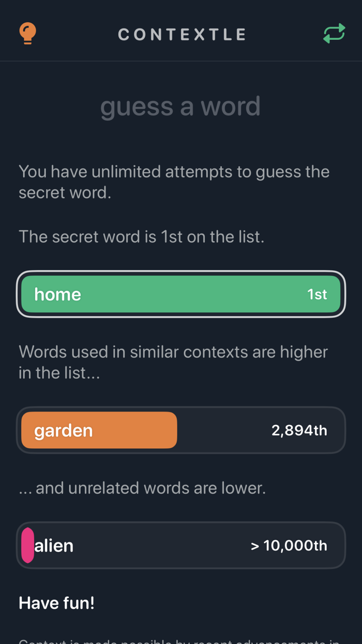Select the highlighted 'home' answer row

180,294
